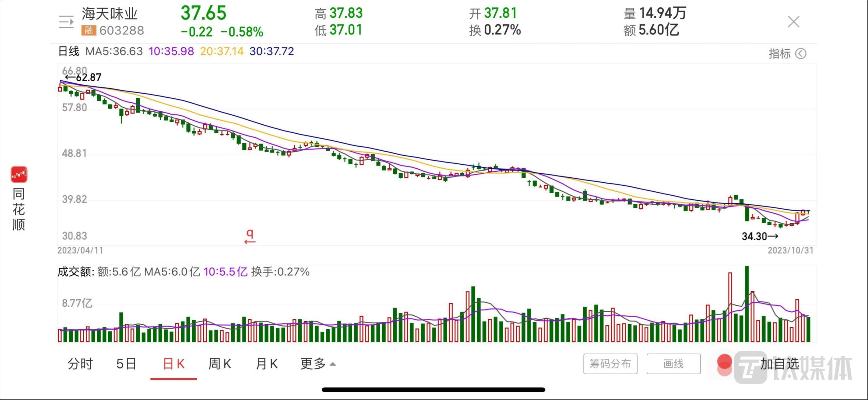
Task: Select the 周K tab
Action: click(220, 364)
